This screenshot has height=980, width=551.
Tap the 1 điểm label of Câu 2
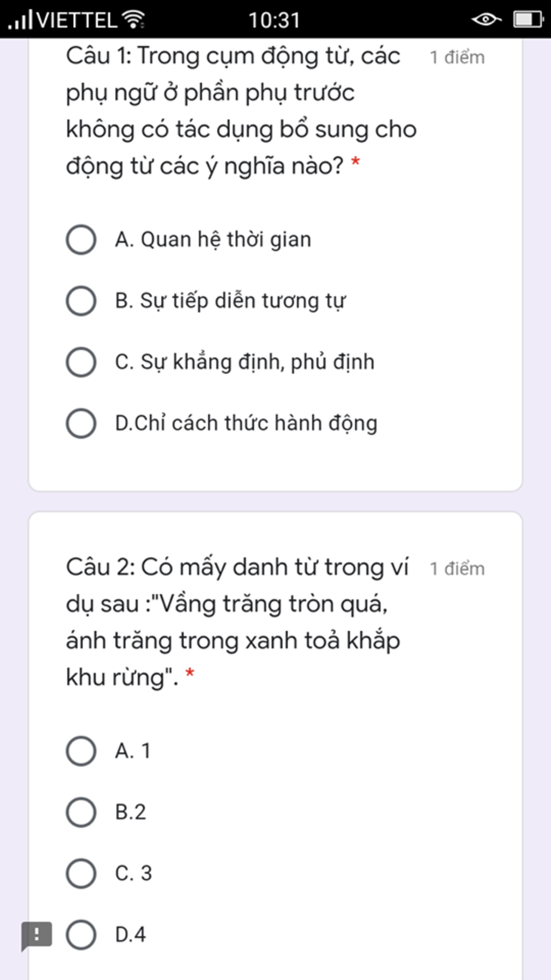coord(457,569)
